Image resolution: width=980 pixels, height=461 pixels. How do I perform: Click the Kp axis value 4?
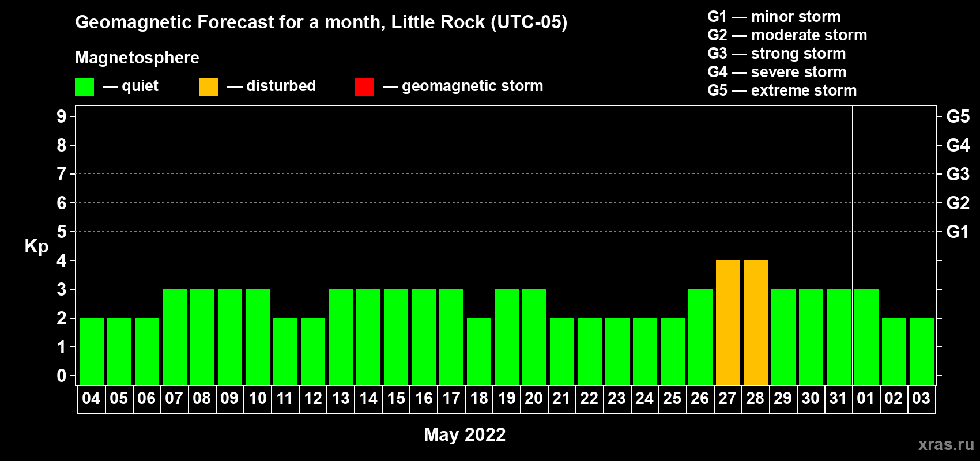pyautogui.click(x=62, y=260)
